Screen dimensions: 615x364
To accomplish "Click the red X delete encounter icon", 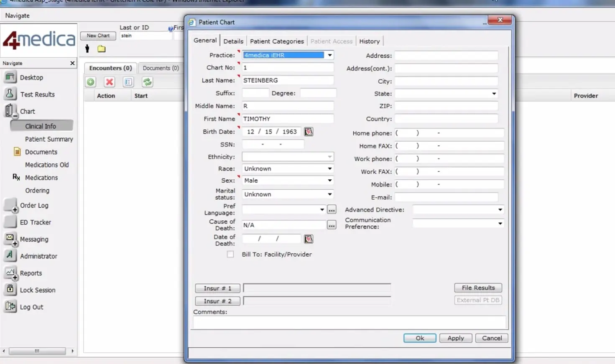I will pyautogui.click(x=110, y=82).
